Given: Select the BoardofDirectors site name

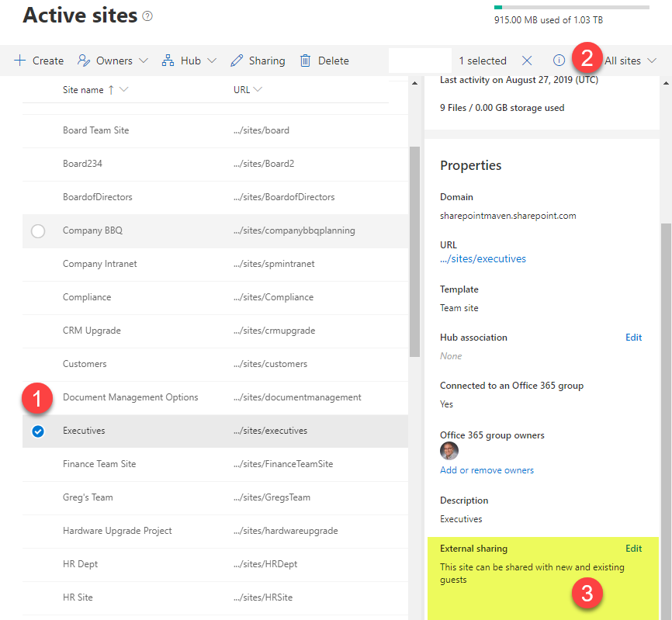Looking at the screenshot, I should click(97, 197).
